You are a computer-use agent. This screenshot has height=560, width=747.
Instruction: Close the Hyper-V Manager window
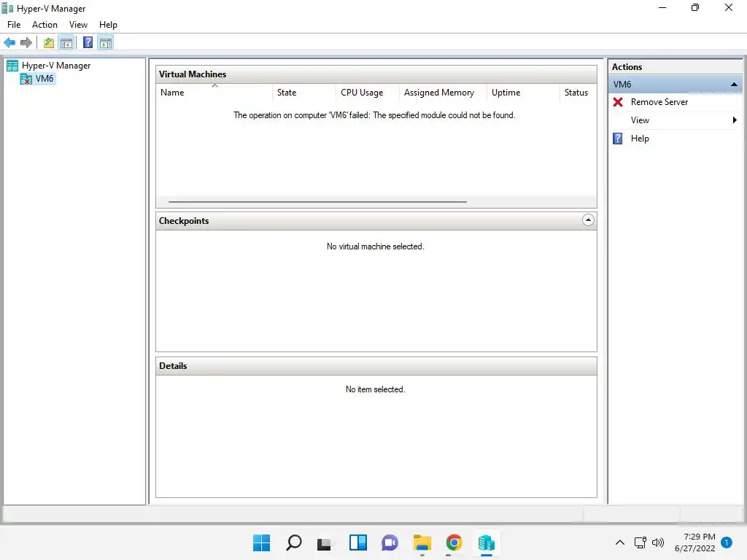tap(729, 8)
